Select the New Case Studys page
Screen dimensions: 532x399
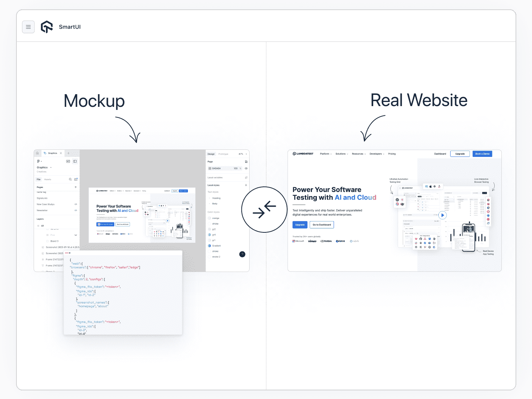pyautogui.click(x=46, y=204)
